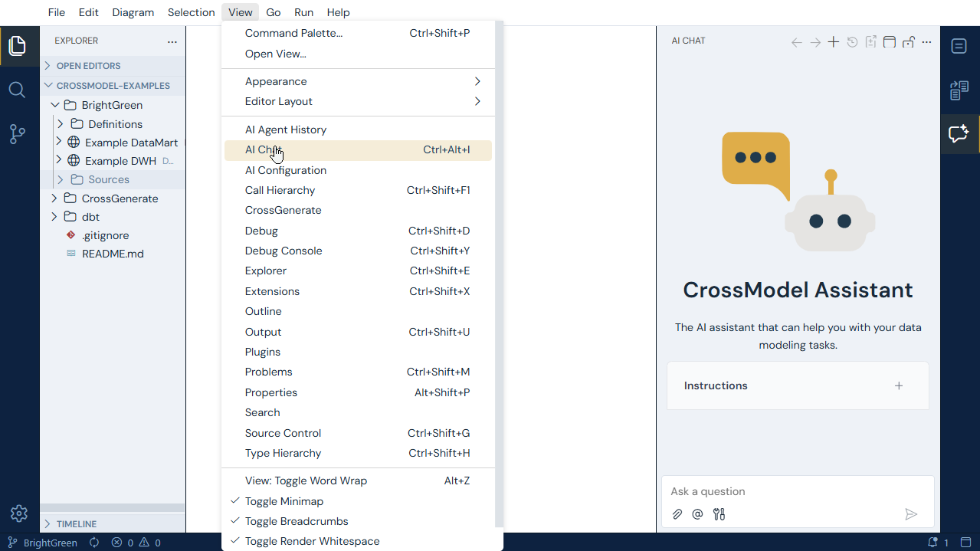
Task: Open the Help menu
Action: (338, 12)
